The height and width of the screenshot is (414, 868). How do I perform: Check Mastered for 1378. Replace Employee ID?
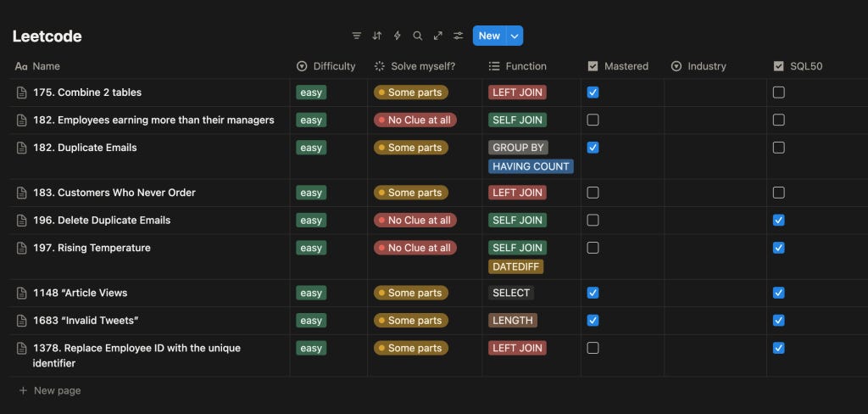pyautogui.click(x=593, y=349)
